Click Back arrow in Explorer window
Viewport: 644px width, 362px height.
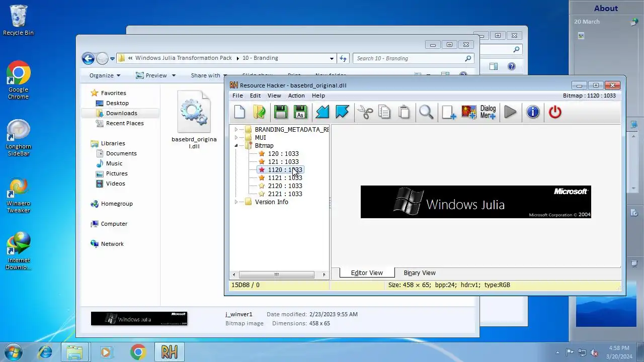pyautogui.click(x=88, y=58)
